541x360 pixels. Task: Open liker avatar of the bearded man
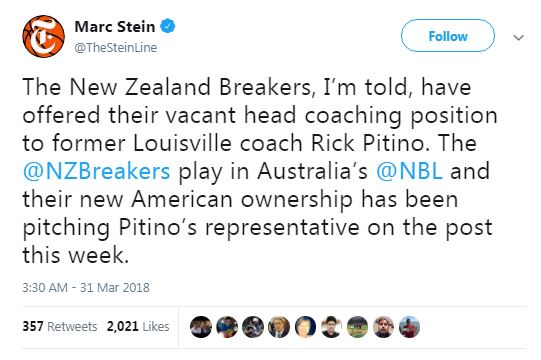click(383, 327)
